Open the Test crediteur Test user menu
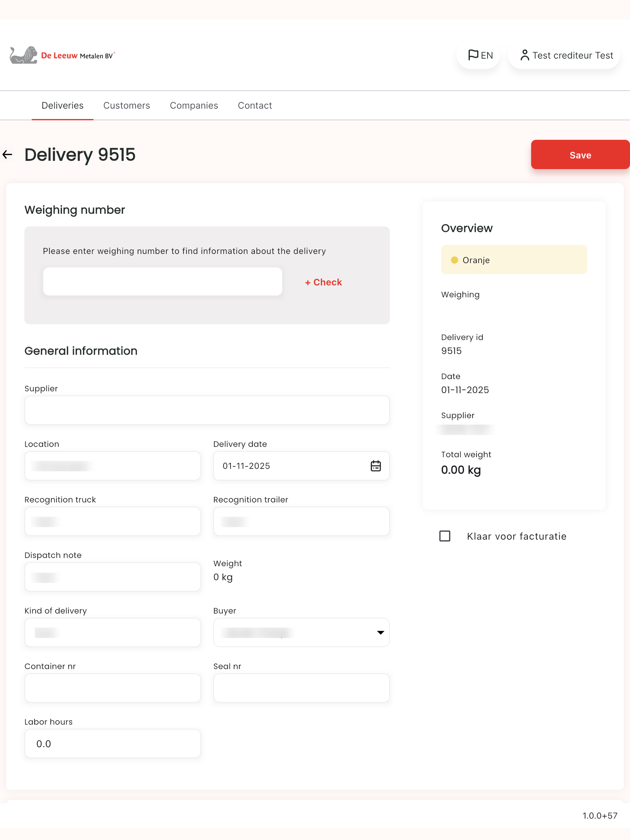 [564, 56]
